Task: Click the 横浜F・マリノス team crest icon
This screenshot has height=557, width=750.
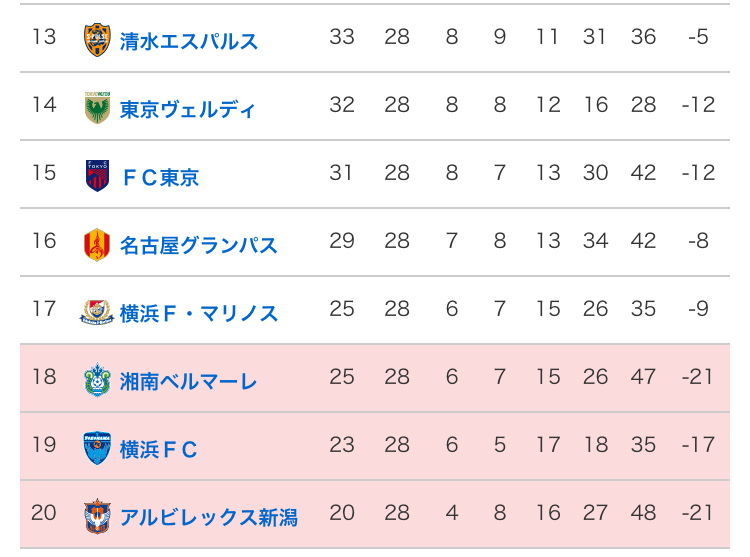Action: pos(97,312)
